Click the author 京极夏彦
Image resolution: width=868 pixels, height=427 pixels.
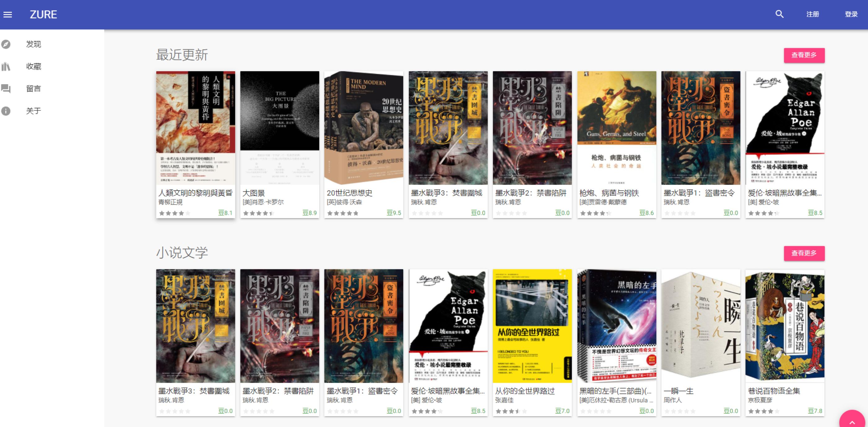[760, 400]
